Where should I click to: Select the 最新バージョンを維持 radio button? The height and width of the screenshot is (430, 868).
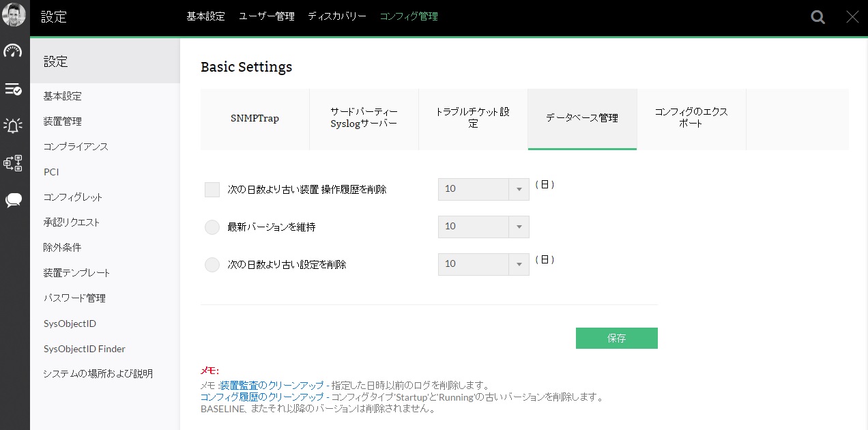click(x=212, y=227)
